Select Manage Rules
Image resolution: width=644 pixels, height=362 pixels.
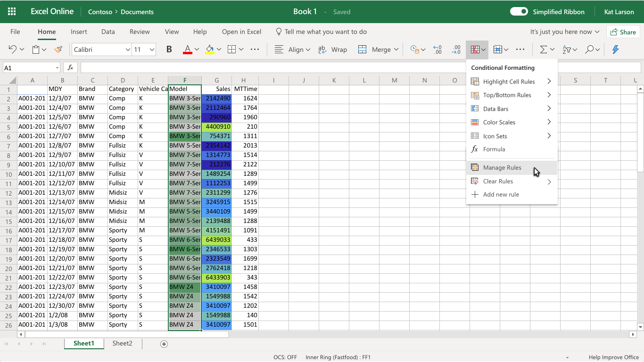coord(512,167)
